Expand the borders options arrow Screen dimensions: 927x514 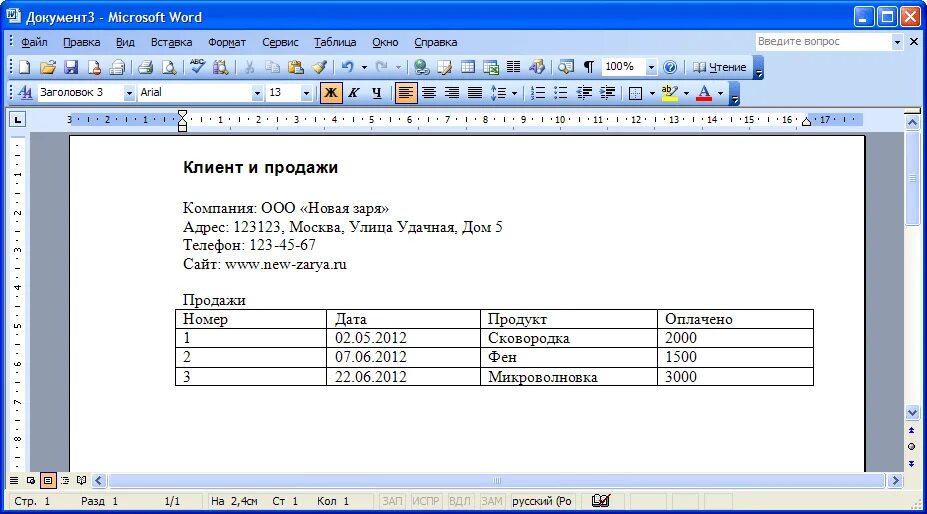pyautogui.click(x=652, y=93)
